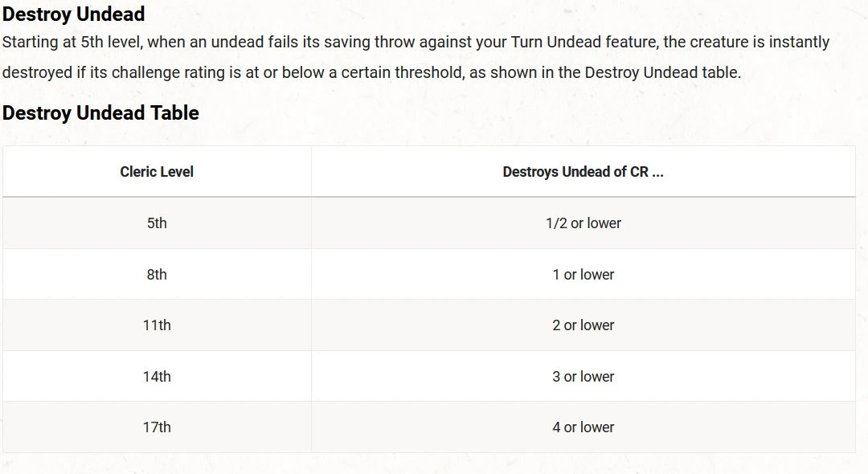868x474 pixels.
Task: Click the "Destroy Undead Table" heading
Action: [x=100, y=113]
